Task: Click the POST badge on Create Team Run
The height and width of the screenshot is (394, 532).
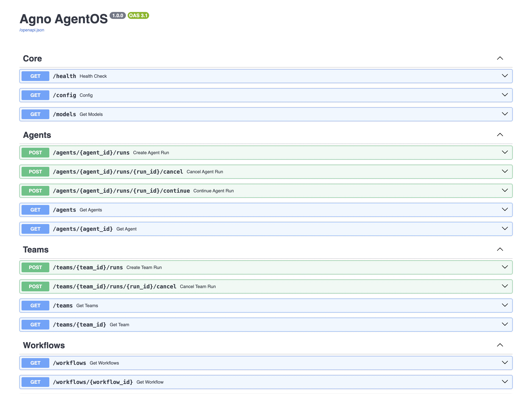Action: click(x=35, y=267)
